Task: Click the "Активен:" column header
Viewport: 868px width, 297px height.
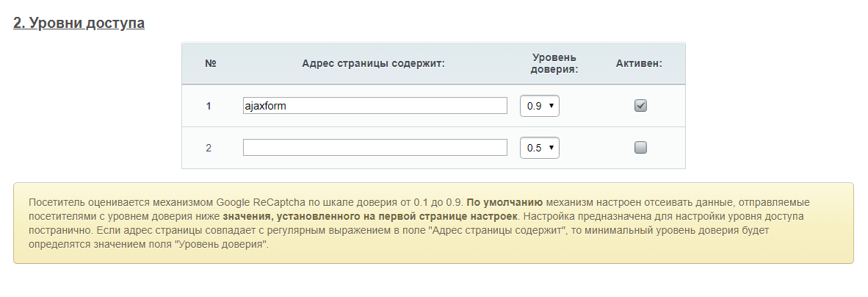Action: (639, 63)
